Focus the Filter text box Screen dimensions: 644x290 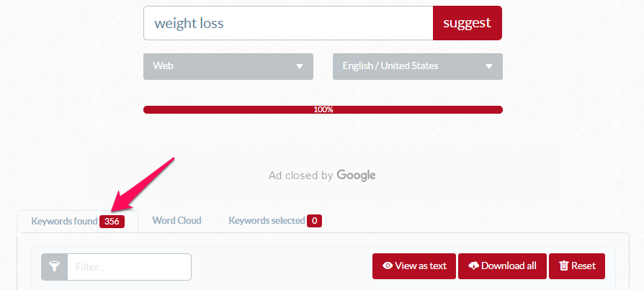point(130,267)
